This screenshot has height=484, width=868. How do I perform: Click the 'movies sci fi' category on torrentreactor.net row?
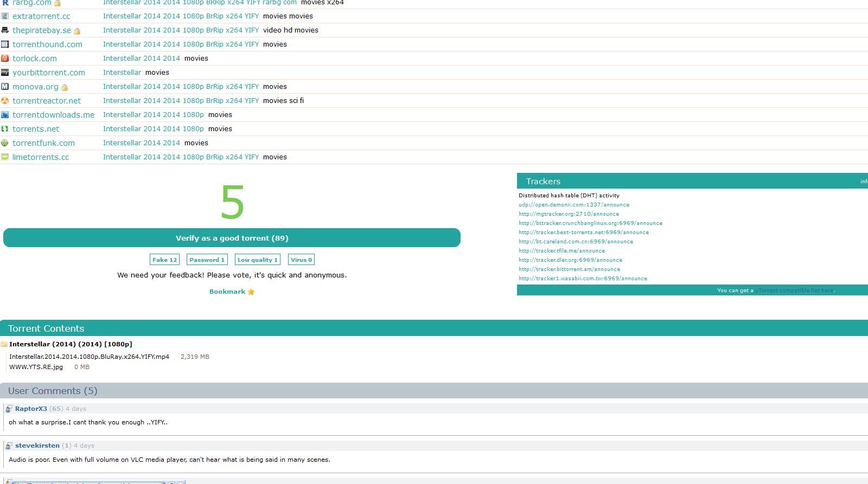[x=283, y=100]
